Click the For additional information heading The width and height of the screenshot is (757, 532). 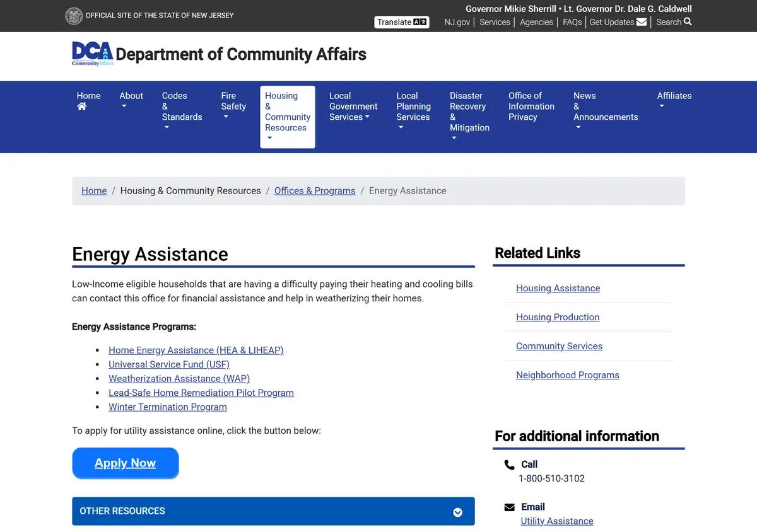click(577, 436)
